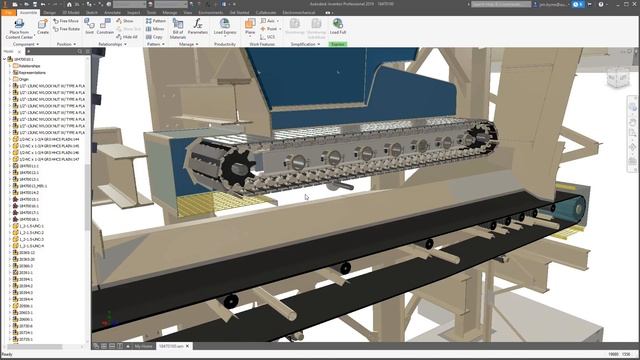Click the search help input field
Screen dimensions: 640x360
(501, 4)
